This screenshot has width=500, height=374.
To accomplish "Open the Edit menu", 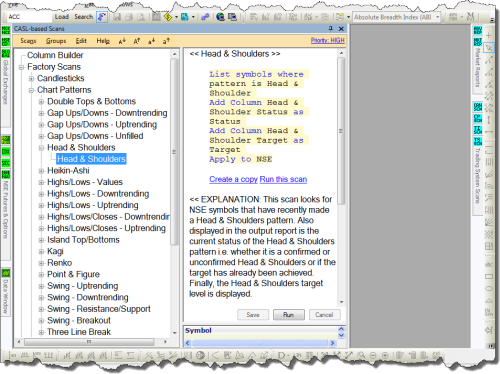I will pyautogui.click(x=81, y=41).
